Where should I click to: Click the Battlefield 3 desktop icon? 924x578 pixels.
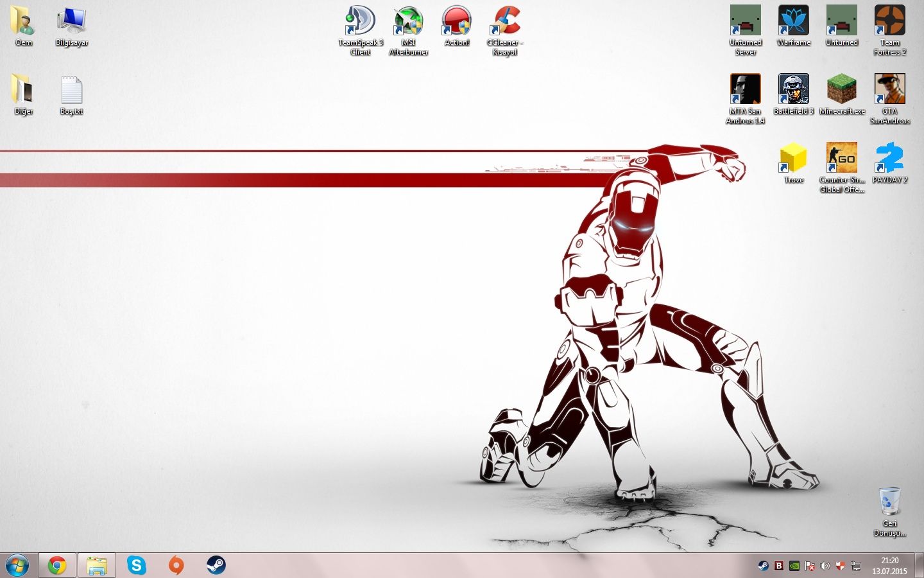pyautogui.click(x=794, y=94)
